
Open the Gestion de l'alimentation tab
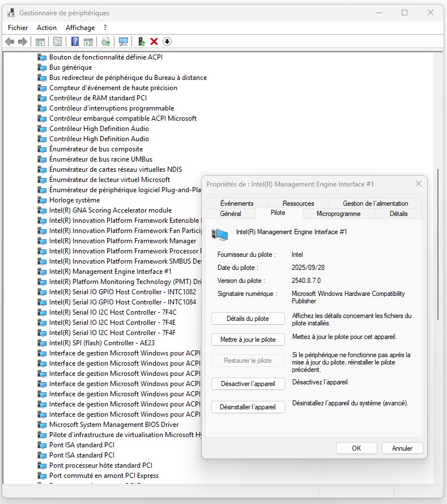[375, 204]
